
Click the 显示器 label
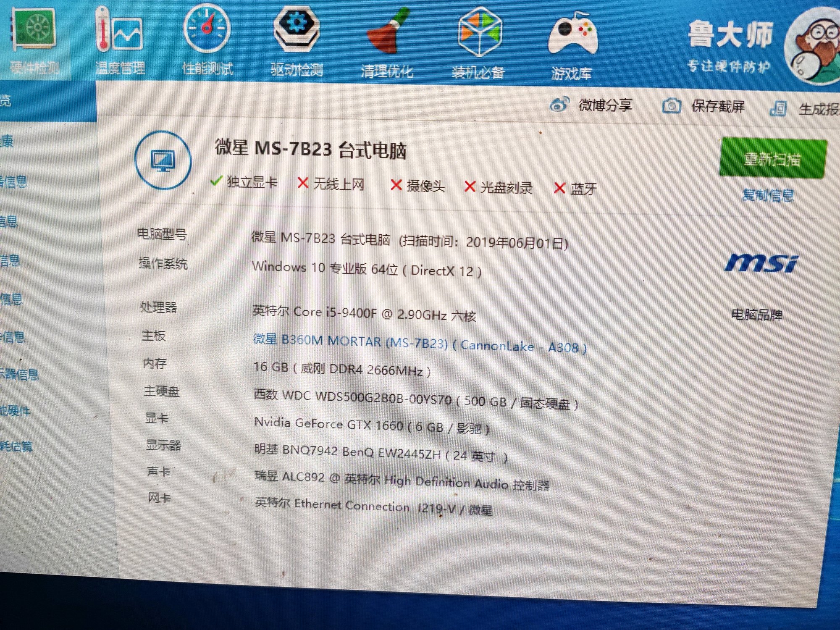pyautogui.click(x=163, y=445)
